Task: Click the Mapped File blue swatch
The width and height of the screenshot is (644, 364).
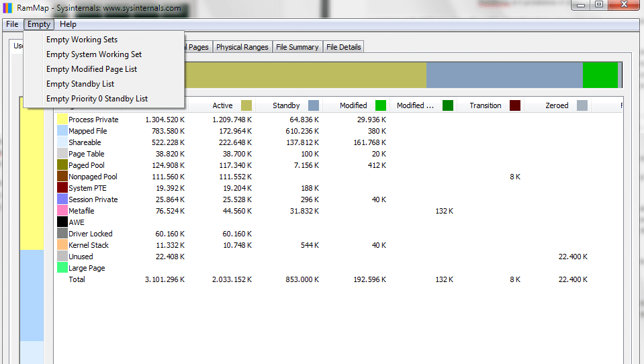Action: click(x=62, y=131)
